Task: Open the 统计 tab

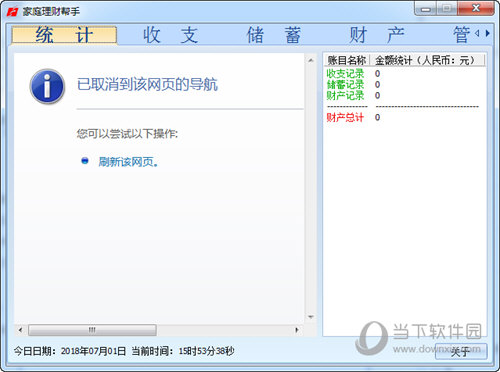Action: 64,35
